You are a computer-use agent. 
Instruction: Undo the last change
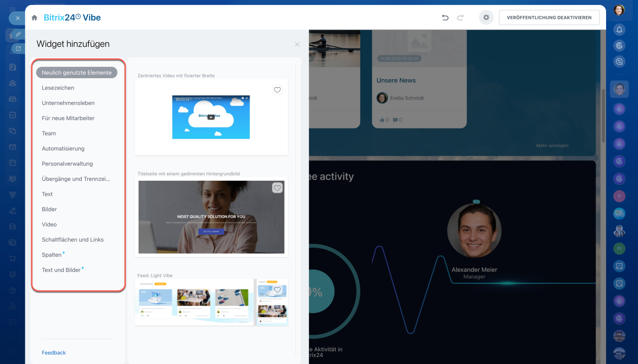(445, 17)
